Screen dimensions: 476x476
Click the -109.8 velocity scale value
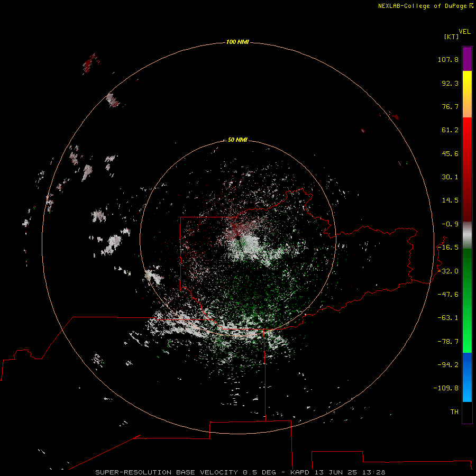click(x=446, y=388)
